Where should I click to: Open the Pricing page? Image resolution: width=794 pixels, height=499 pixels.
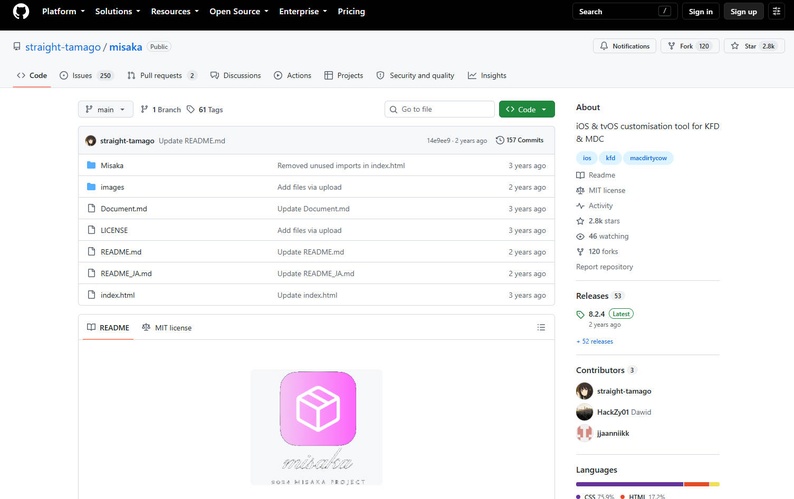pyautogui.click(x=351, y=11)
